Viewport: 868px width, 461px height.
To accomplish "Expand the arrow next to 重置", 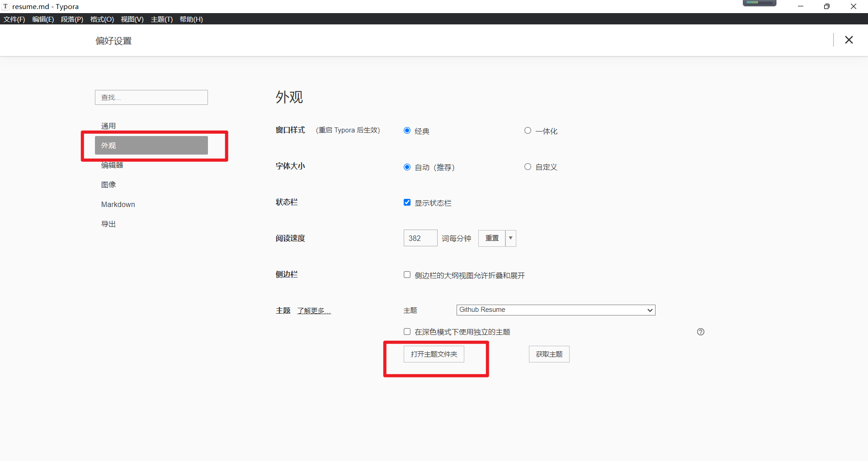I will (511, 238).
